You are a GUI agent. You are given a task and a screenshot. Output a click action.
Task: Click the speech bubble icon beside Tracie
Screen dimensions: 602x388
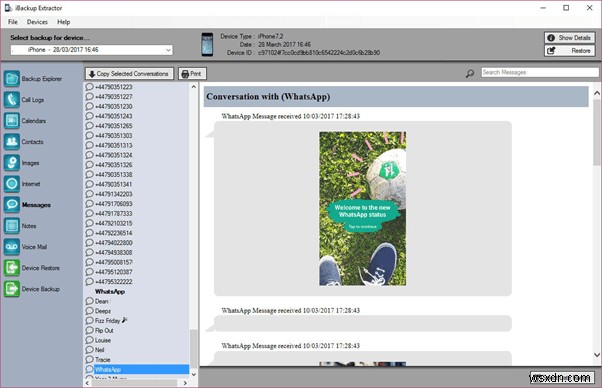89,360
